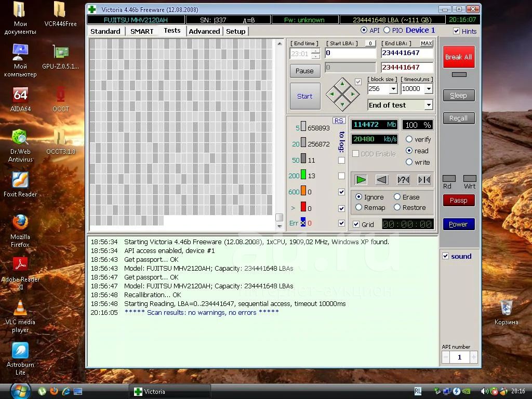Select the Erase bad block action

[x=397, y=197]
